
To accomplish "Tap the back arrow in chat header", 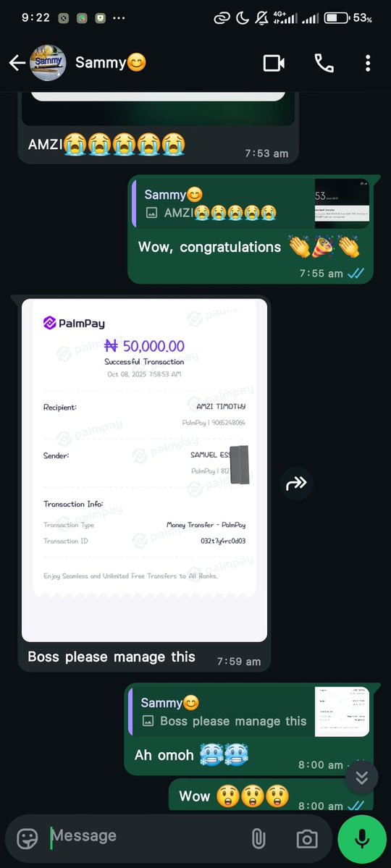I will [17, 63].
